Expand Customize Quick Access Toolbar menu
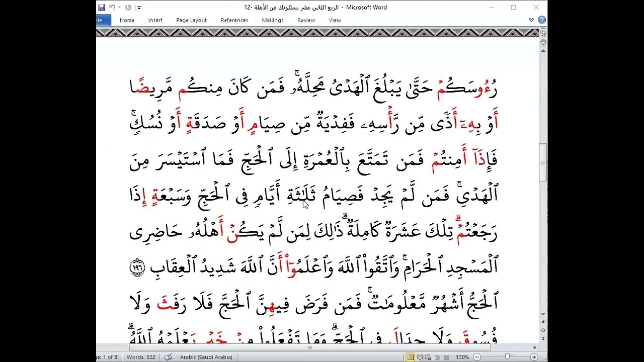This screenshot has width=644, height=362. click(139, 8)
